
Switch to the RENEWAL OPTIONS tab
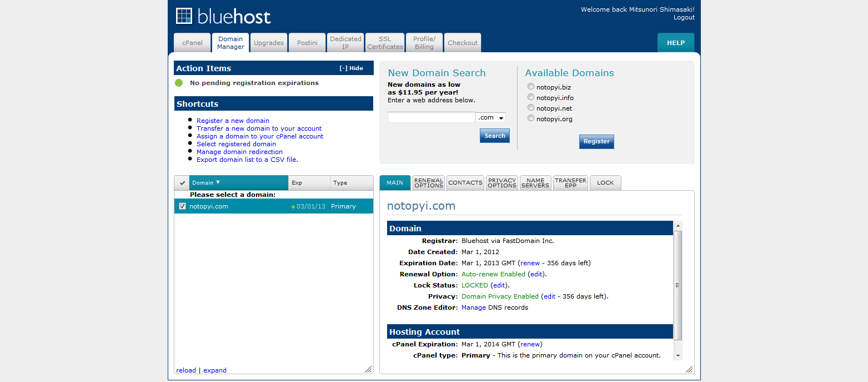429,183
